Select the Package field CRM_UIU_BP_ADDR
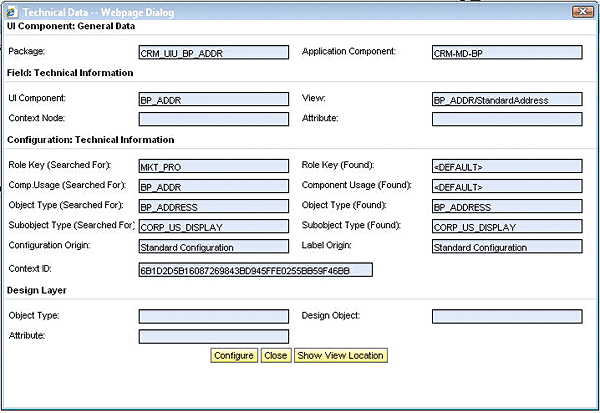The width and height of the screenshot is (600, 413). (214, 52)
